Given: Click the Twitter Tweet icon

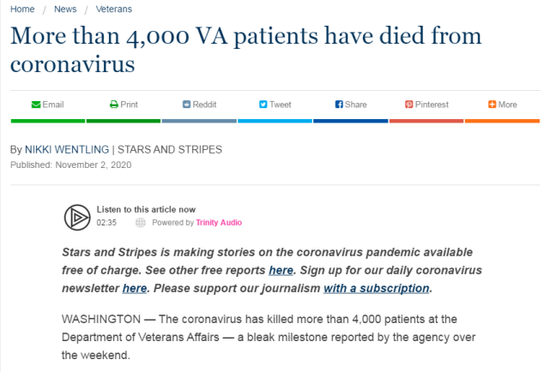Looking at the screenshot, I should coord(263,104).
